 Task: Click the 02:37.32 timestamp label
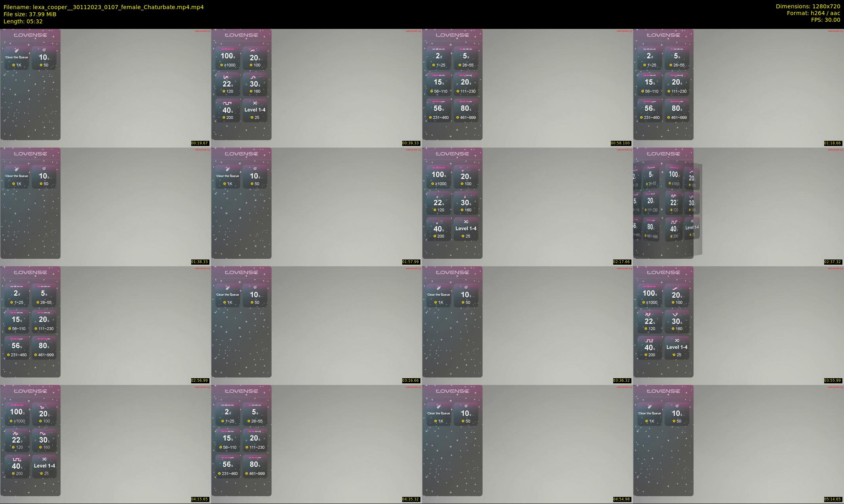pyautogui.click(x=833, y=262)
